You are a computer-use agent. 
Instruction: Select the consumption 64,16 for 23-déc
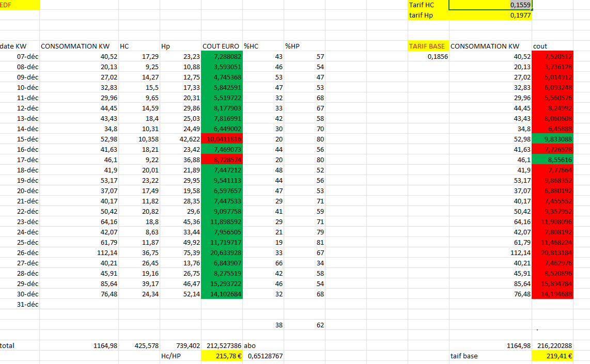point(79,222)
